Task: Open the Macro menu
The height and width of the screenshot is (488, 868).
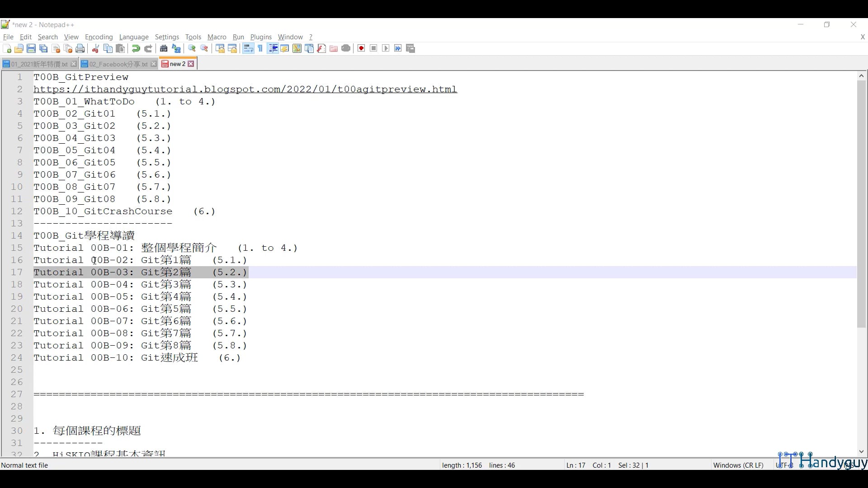Action: pyautogui.click(x=217, y=37)
